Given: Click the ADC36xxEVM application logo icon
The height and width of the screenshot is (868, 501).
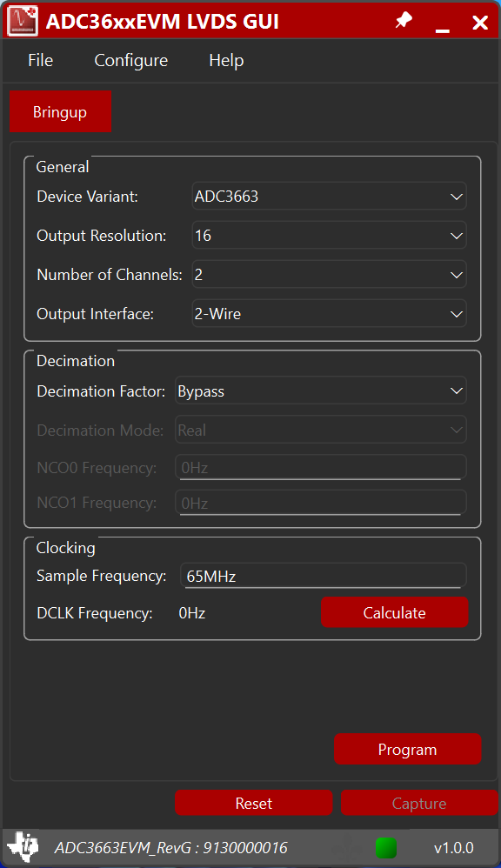Looking at the screenshot, I should coord(23,20).
